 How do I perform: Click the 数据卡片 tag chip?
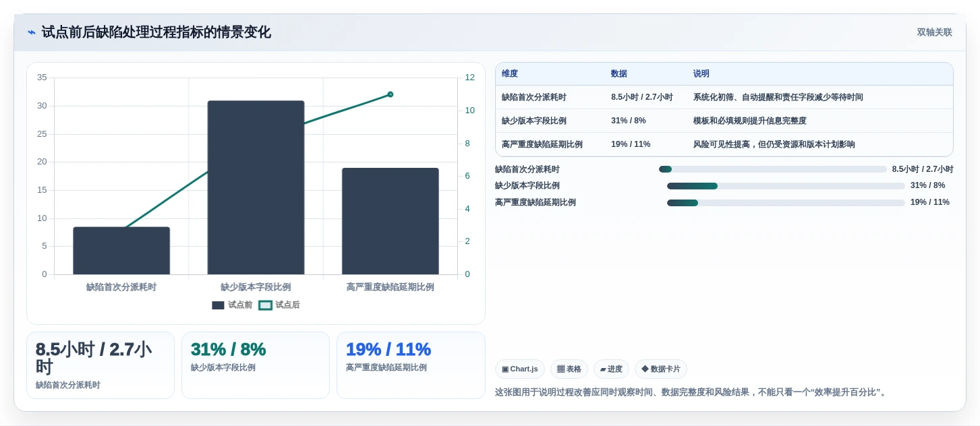pyautogui.click(x=661, y=369)
